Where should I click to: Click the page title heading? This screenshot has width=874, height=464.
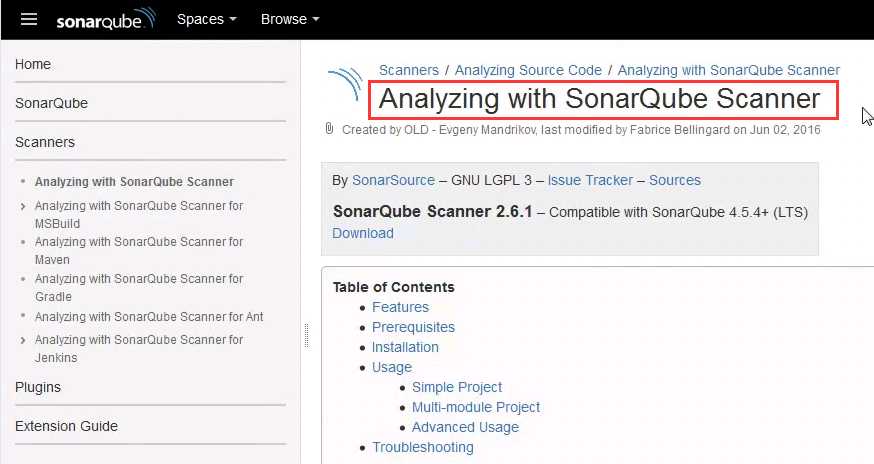coord(600,99)
